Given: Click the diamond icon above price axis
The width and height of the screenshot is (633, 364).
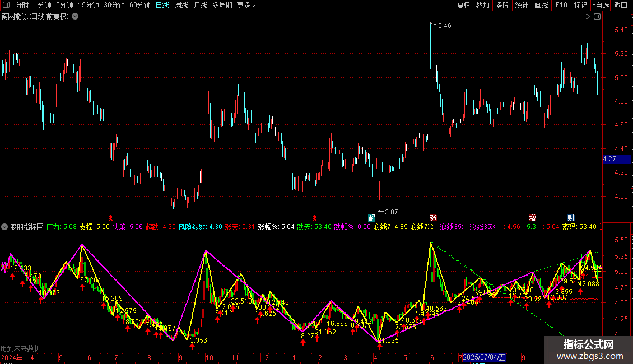Looking at the screenshot, I should (x=587, y=17).
